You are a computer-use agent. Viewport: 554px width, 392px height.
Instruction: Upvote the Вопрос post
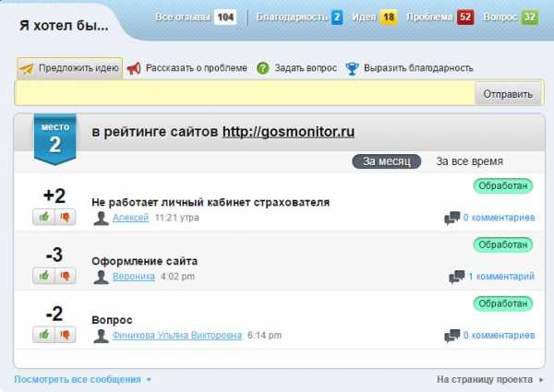[43, 335]
